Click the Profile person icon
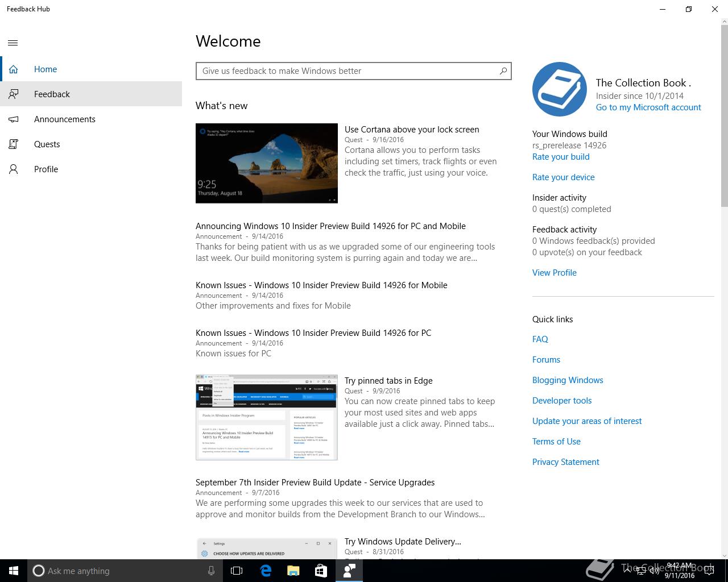This screenshot has height=582, width=728. point(13,169)
